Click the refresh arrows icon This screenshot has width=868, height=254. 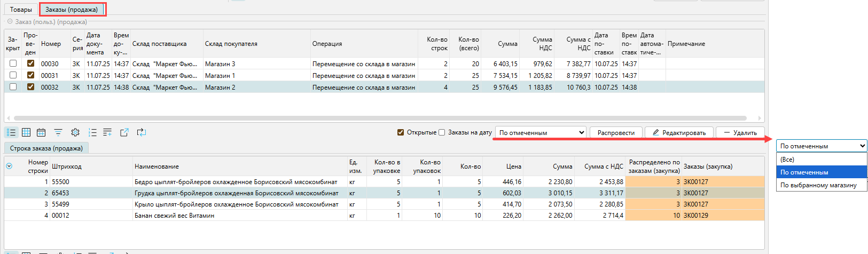[x=142, y=132]
